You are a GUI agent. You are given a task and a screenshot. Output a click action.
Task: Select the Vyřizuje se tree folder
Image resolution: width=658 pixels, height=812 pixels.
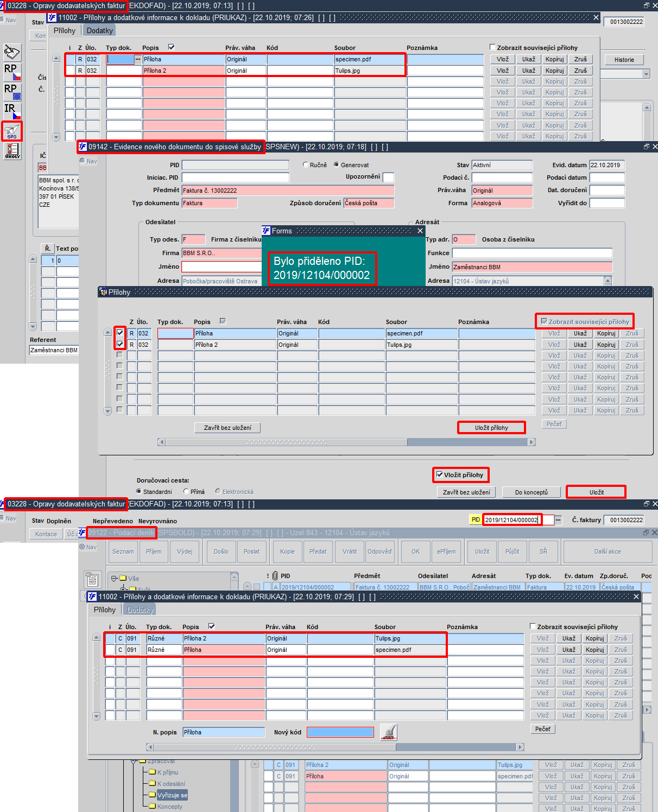click(x=172, y=795)
